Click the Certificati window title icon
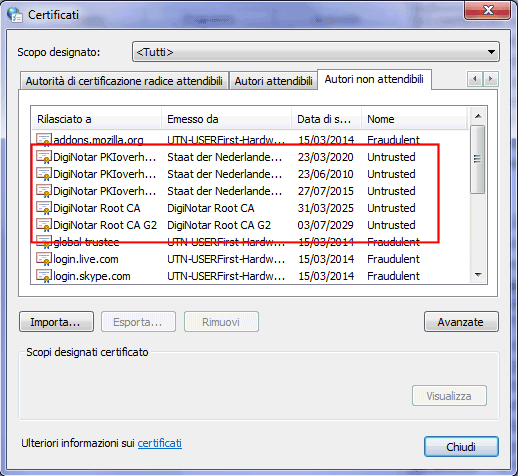Viewport: 518px width, 476px height. (15, 14)
